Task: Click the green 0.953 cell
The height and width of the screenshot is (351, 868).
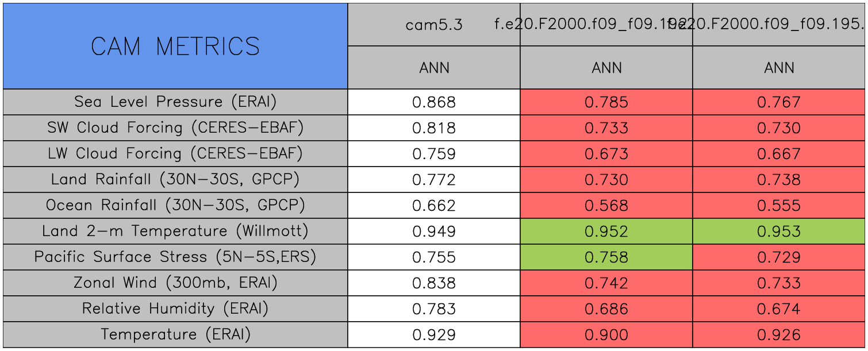Action: (779, 232)
